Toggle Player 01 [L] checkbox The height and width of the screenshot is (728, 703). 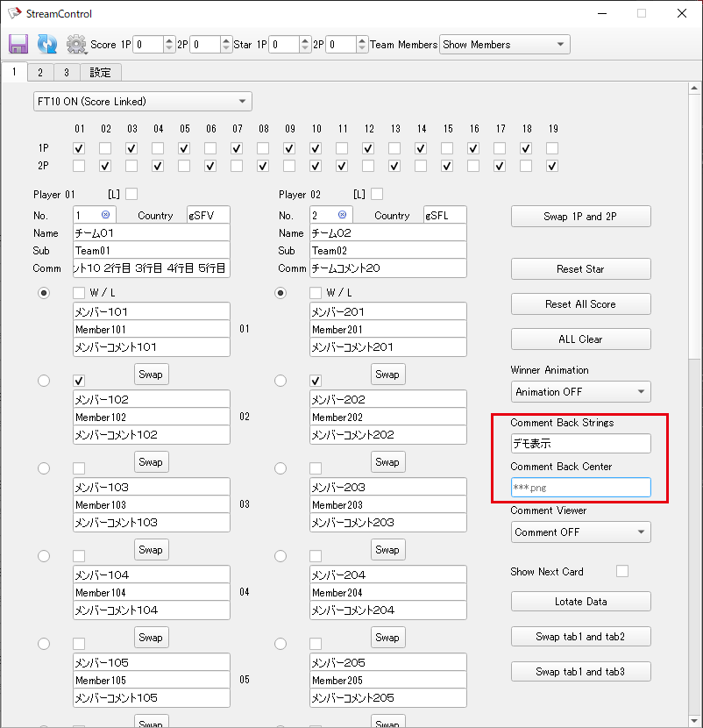click(x=131, y=194)
